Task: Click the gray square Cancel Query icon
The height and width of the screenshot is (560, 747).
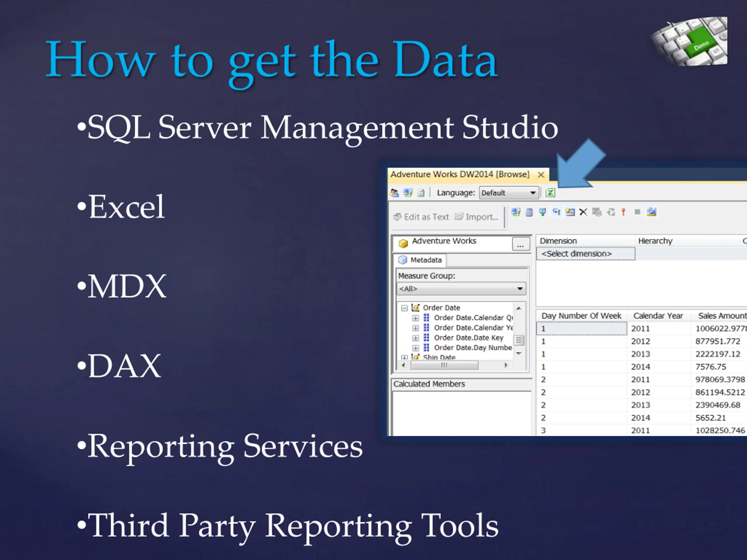Action: (x=637, y=212)
